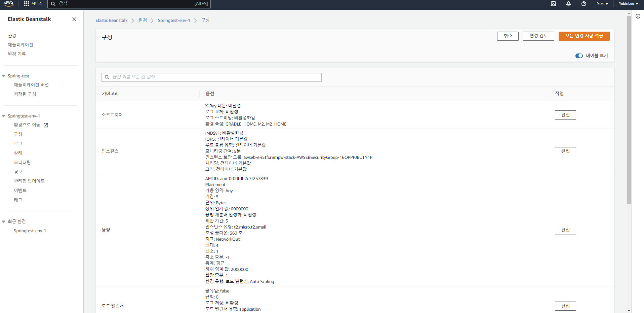Click the page vertical scrollbar thumb

point(629,109)
